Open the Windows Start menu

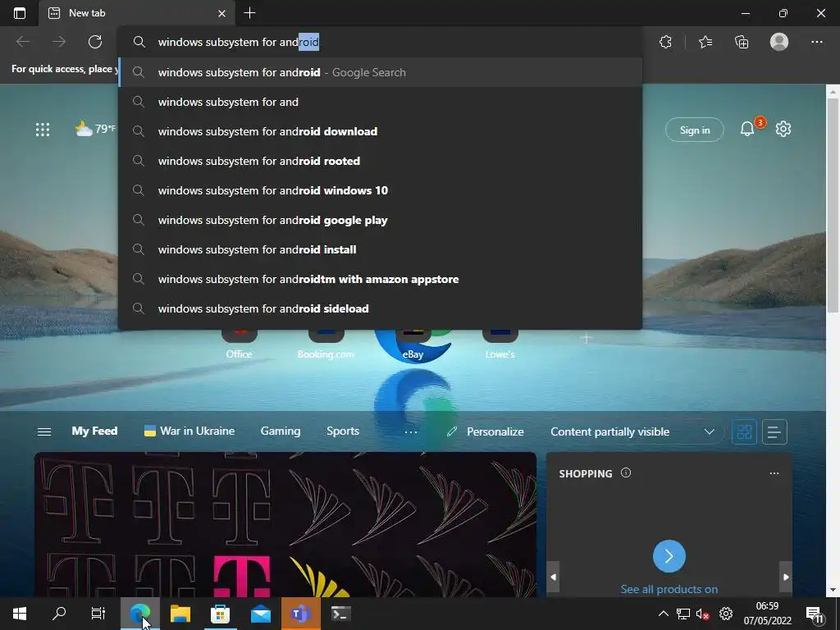[20, 614]
